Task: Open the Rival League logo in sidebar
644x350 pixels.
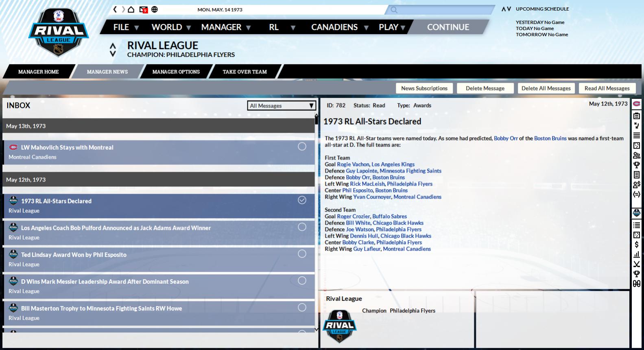Action: 637,213
